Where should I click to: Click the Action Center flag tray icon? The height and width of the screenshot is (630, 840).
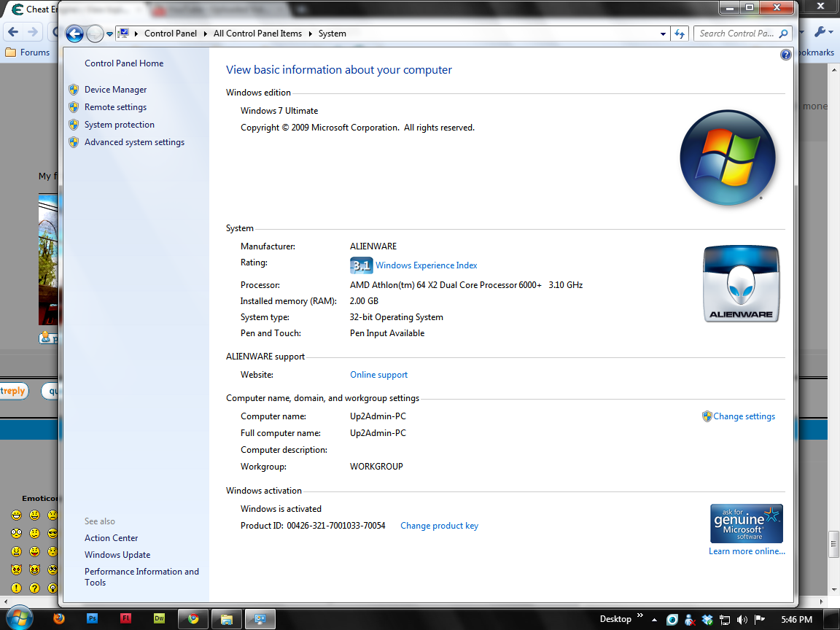click(x=759, y=620)
